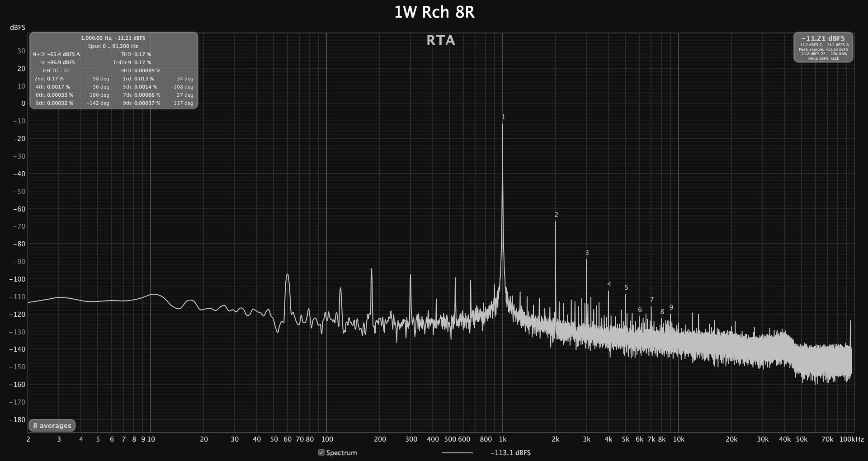Select the 180 deg phase value
Image resolution: width=868 pixels, height=461 pixels.
(x=99, y=95)
